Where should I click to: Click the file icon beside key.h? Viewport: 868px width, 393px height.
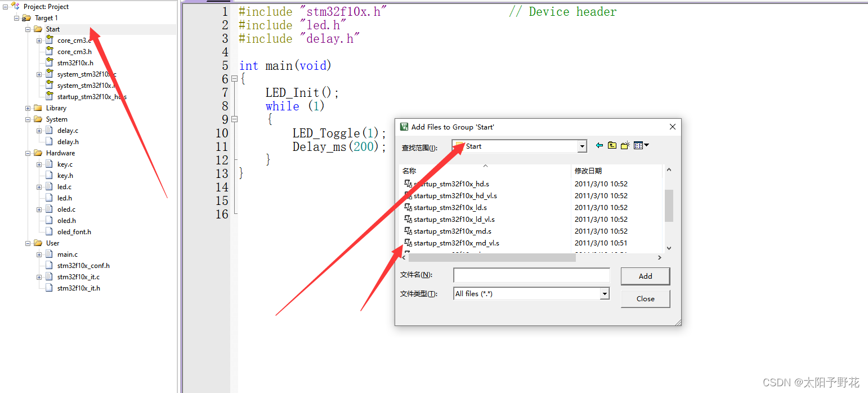(x=50, y=175)
